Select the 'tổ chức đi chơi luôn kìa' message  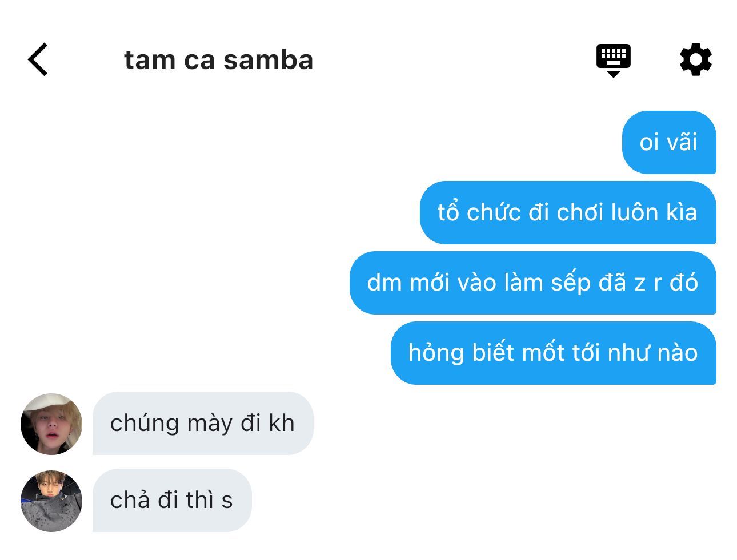(x=568, y=212)
